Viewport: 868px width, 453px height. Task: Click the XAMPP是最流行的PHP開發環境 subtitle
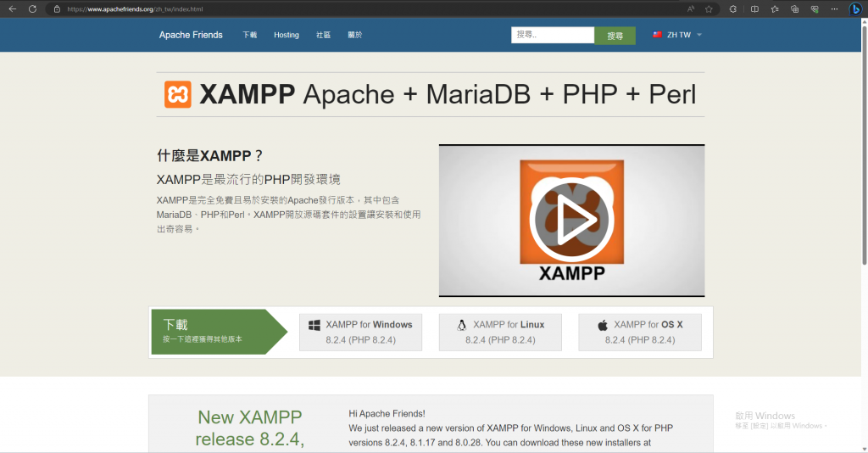[248, 180]
